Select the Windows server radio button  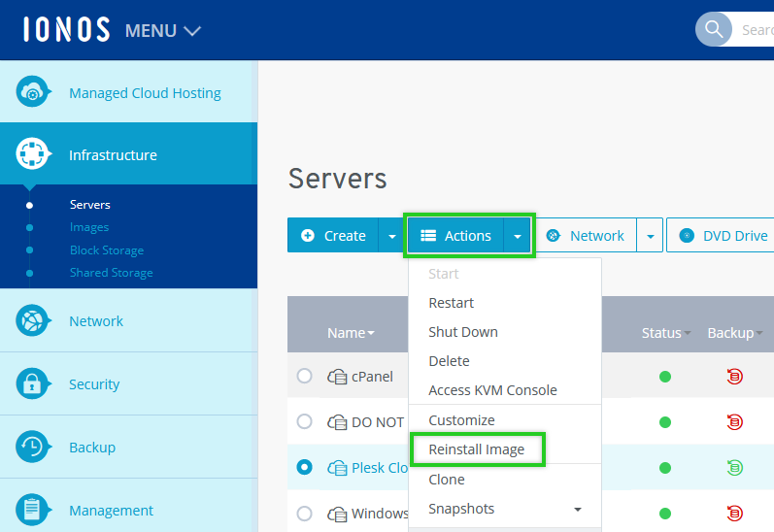coord(305,513)
